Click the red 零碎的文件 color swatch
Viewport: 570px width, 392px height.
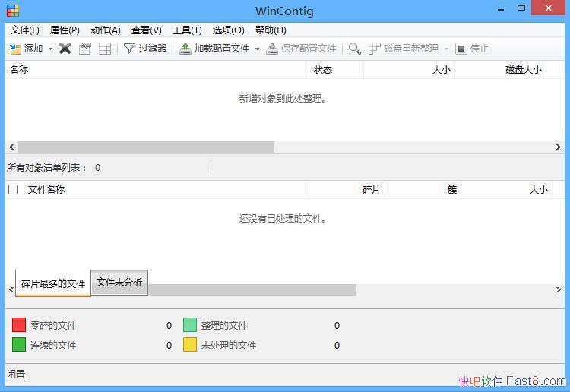coord(19,325)
